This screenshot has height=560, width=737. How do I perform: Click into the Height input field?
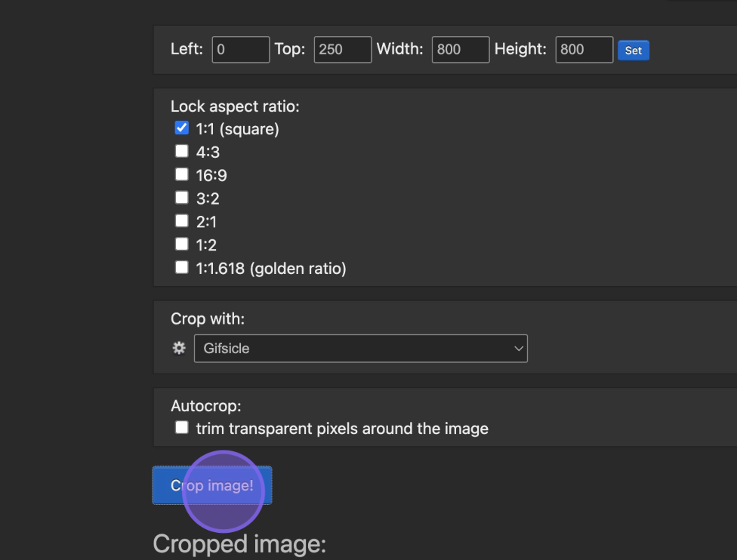[x=584, y=49]
